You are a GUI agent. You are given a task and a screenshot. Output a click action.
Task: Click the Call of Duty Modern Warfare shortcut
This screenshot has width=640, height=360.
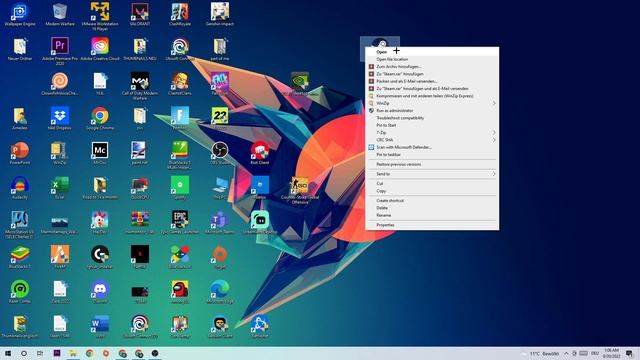(140, 86)
